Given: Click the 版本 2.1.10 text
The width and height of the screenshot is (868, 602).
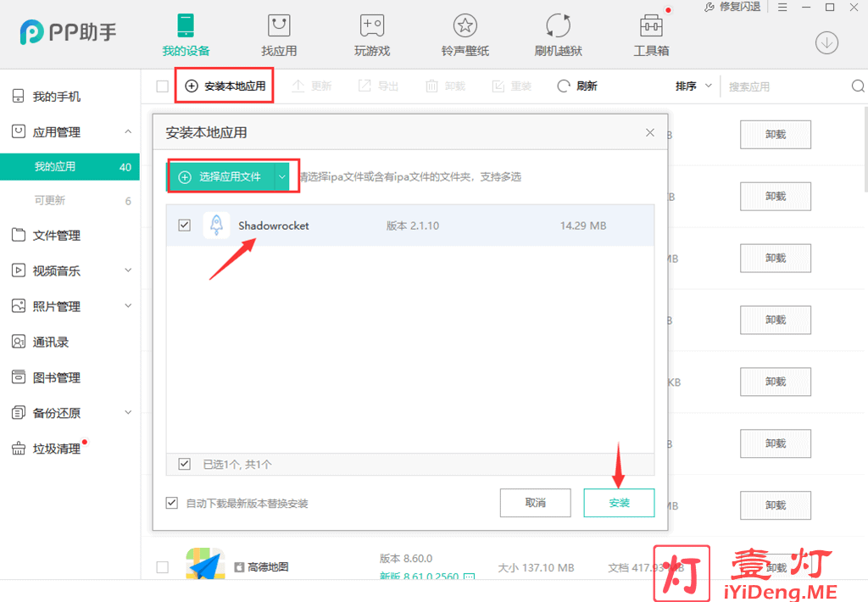Looking at the screenshot, I should point(413,226).
